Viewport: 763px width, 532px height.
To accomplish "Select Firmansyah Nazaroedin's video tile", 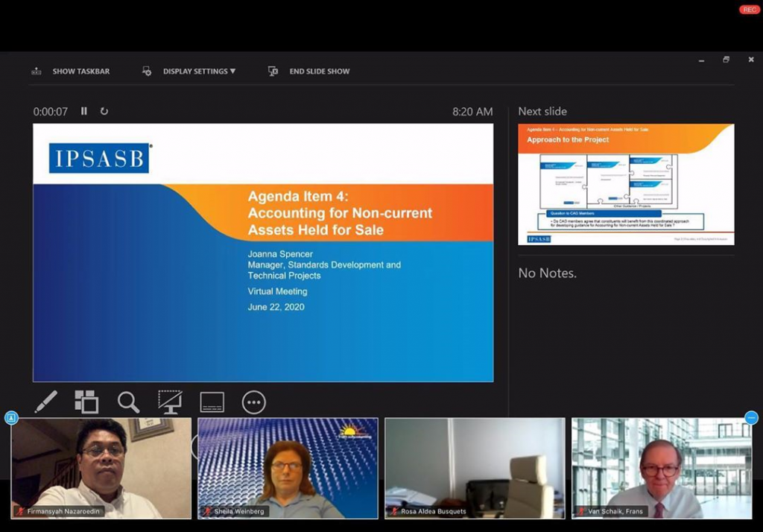I will (x=101, y=468).
